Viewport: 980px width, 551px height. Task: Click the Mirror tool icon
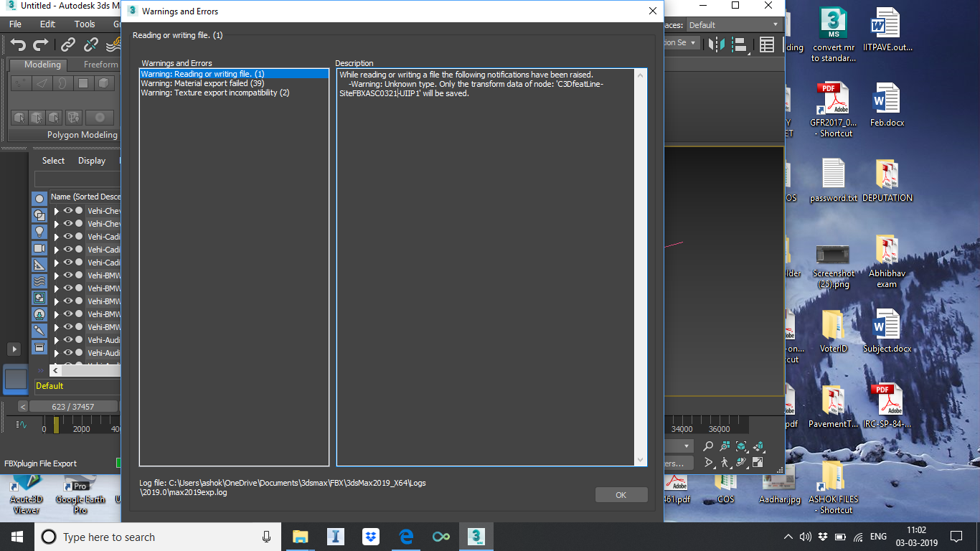(716, 44)
